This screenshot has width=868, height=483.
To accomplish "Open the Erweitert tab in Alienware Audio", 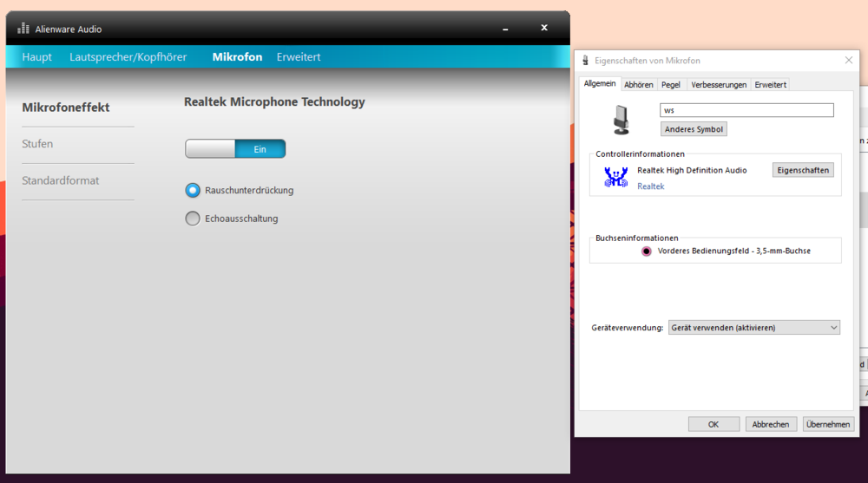I will (299, 57).
